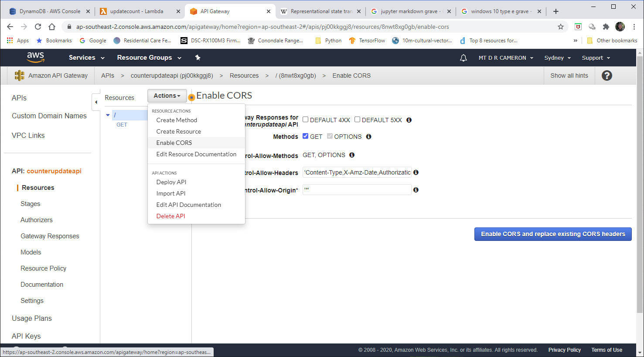Open the Chrome profile avatar

coord(620,27)
